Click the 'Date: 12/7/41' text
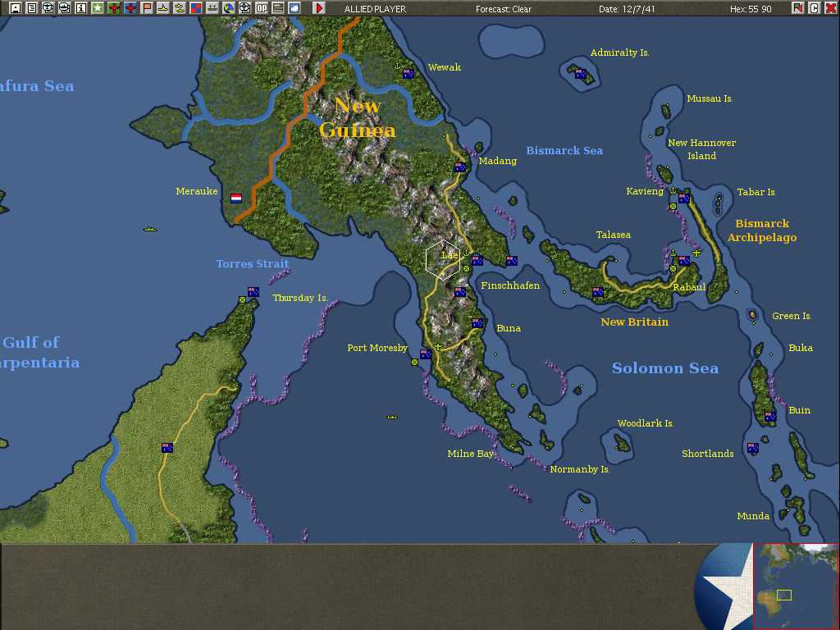Screen dimensions: 840x630 [x=626, y=9]
